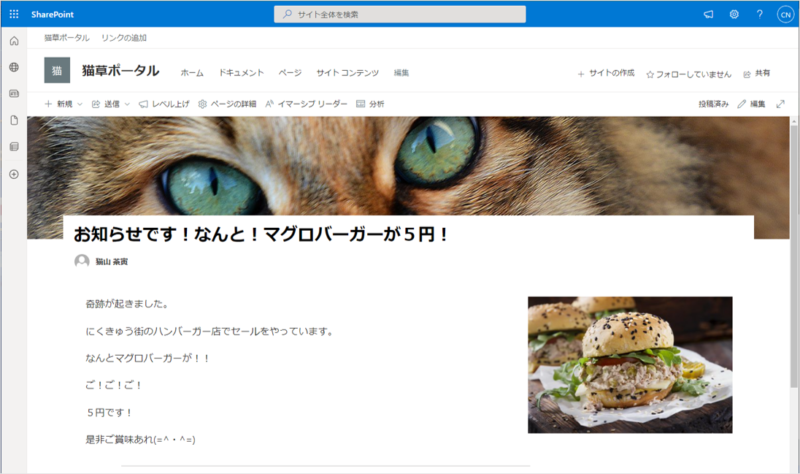Click the 編集 edit page button
800x474 pixels.
752,104
